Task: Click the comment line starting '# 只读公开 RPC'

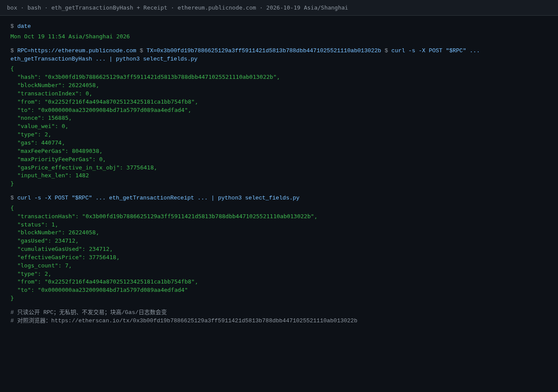Action: (88, 313)
